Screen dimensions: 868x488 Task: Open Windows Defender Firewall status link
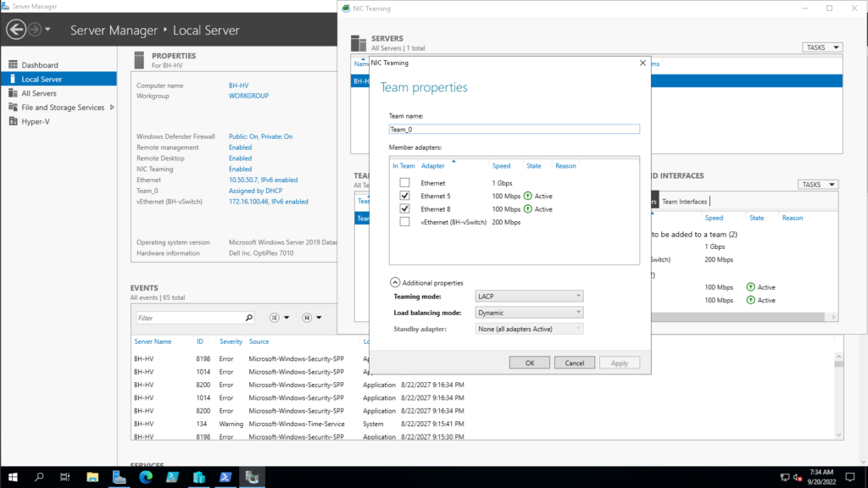[x=260, y=136]
